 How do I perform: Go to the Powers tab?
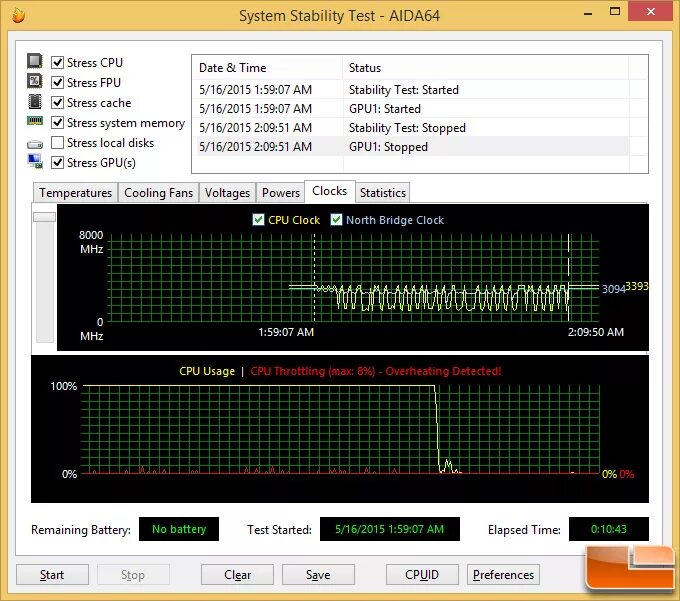point(281,193)
